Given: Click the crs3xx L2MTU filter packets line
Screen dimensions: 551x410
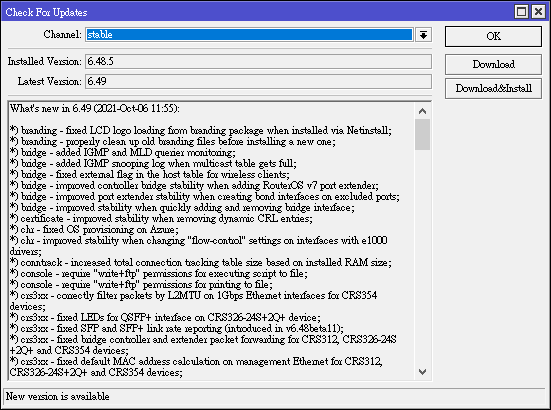Looking at the screenshot, I should pyautogui.click(x=193, y=301).
